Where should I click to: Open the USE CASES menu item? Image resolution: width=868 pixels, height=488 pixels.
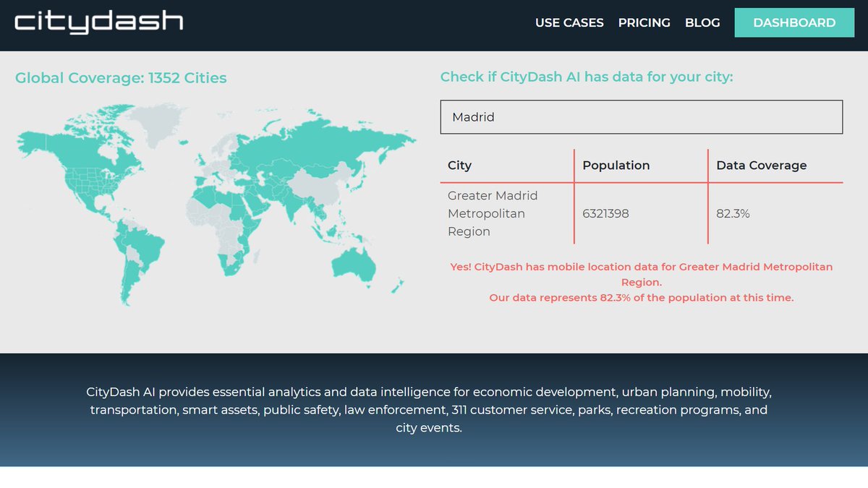point(569,22)
